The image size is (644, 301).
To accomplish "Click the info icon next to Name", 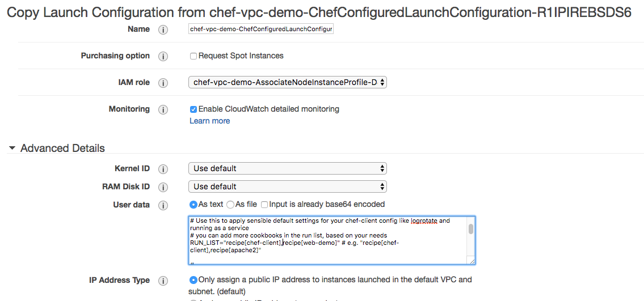I will point(163,30).
